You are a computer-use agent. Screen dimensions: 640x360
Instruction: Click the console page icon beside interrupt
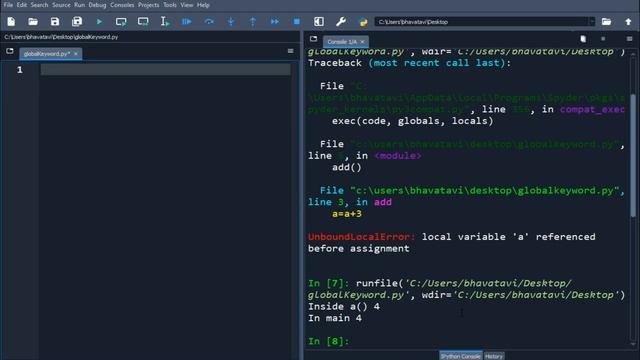click(583, 39)
